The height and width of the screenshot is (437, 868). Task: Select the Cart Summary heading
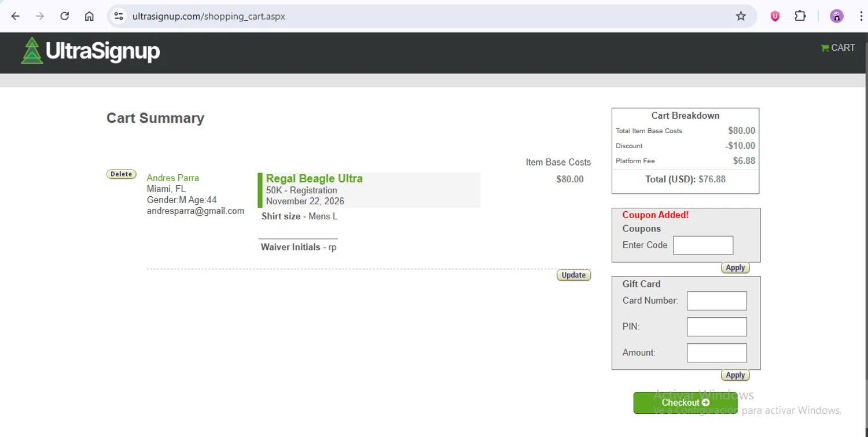tap(155, 118)
